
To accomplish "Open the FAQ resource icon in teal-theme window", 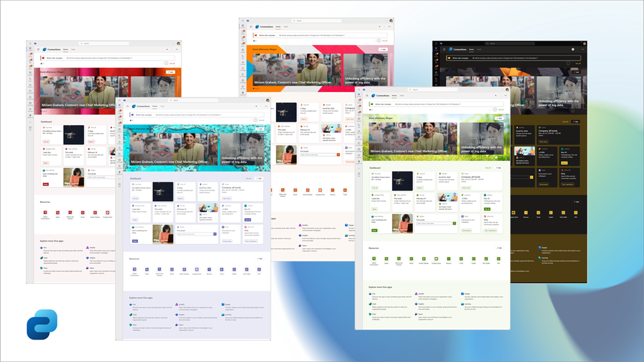I will click(259, 270).
